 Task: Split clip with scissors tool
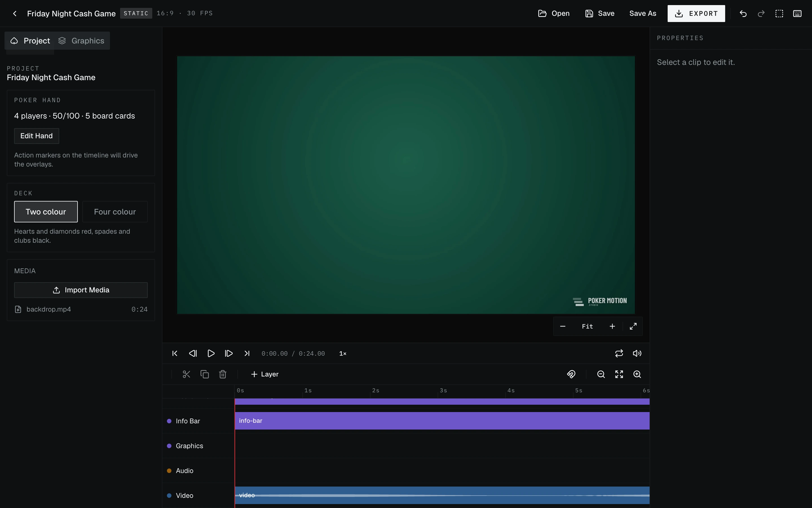(x=187, y=374)
